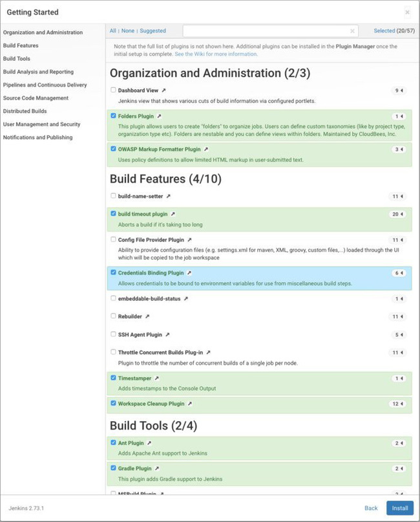The width and height of the screenshot is (420, 522).
Task: Open embeddable-build-status link arrow
Action: [185, 299]
